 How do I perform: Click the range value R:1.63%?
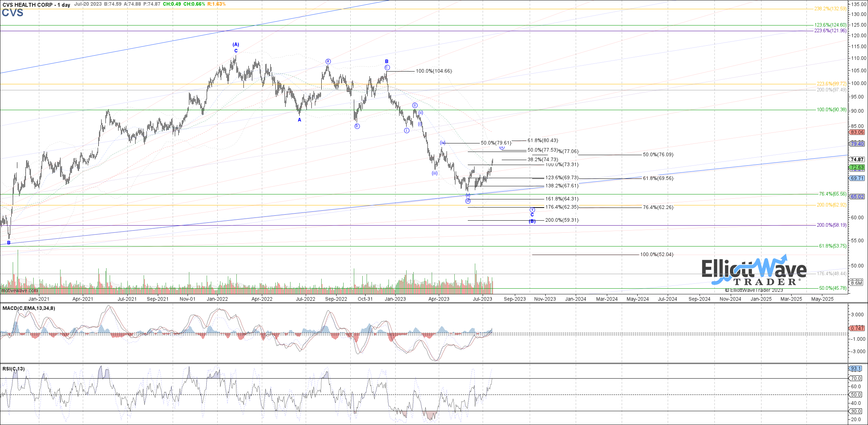[217, 4]
